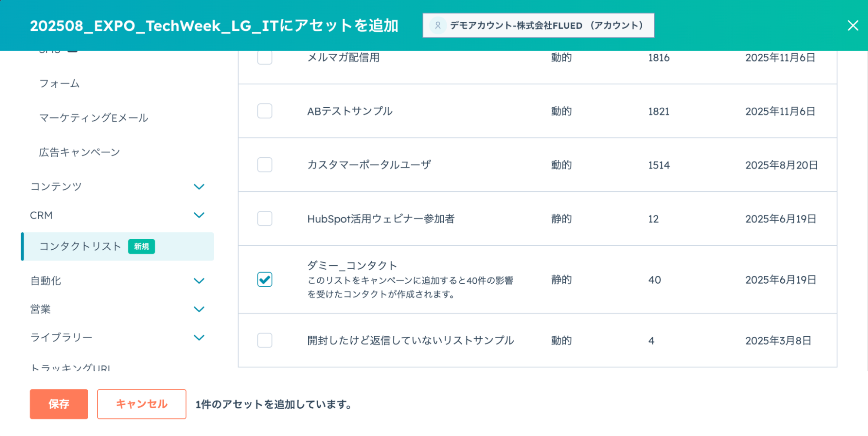Enable the HubSpot活用ウェビナー参加者 checkbox
The height and width of the screenshot is (436, 868).
point(265,218)
